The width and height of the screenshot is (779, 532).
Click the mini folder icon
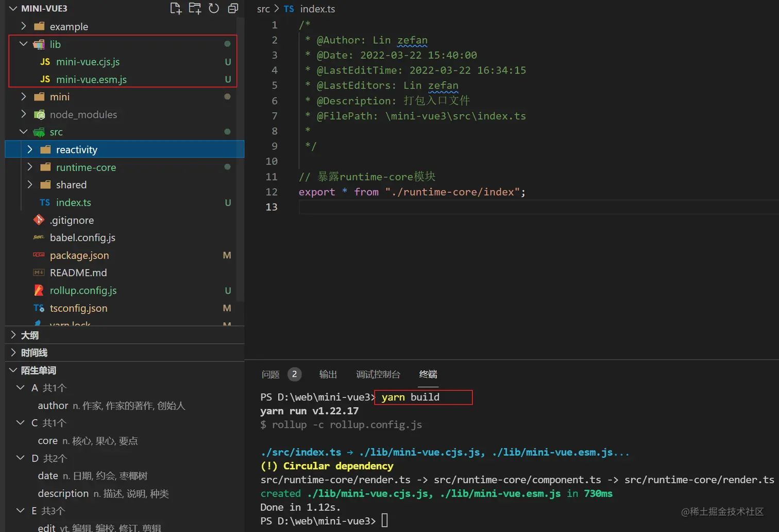click(39, 96)
